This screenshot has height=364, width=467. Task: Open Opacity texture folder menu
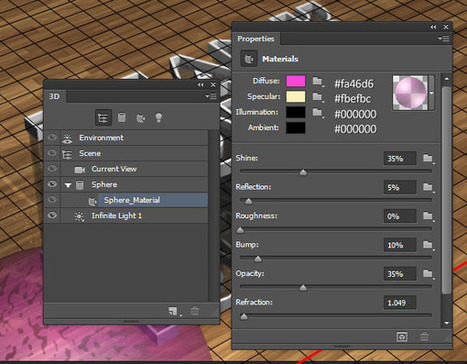[428, 274]
